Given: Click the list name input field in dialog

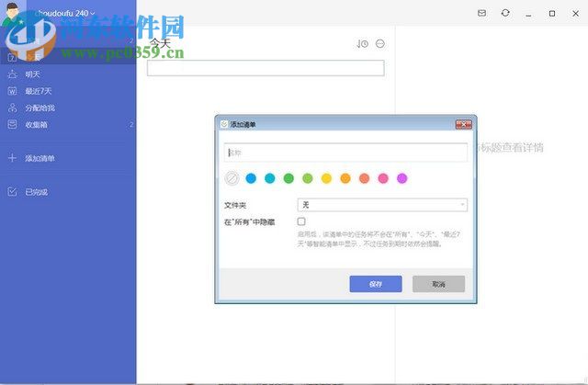Looking at the screenshot, I should pyautogui.click(x=345, y=153).
